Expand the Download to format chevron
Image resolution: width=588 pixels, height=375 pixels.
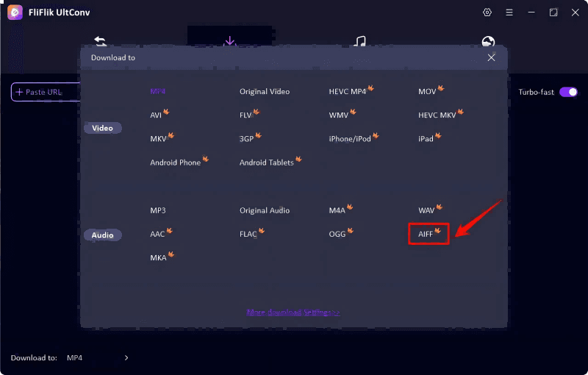coord(126,358)
